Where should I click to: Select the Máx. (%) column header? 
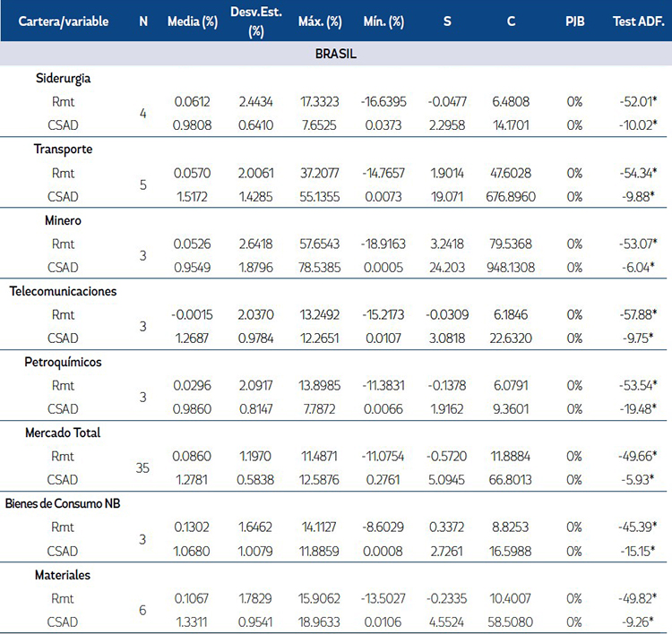321,21
